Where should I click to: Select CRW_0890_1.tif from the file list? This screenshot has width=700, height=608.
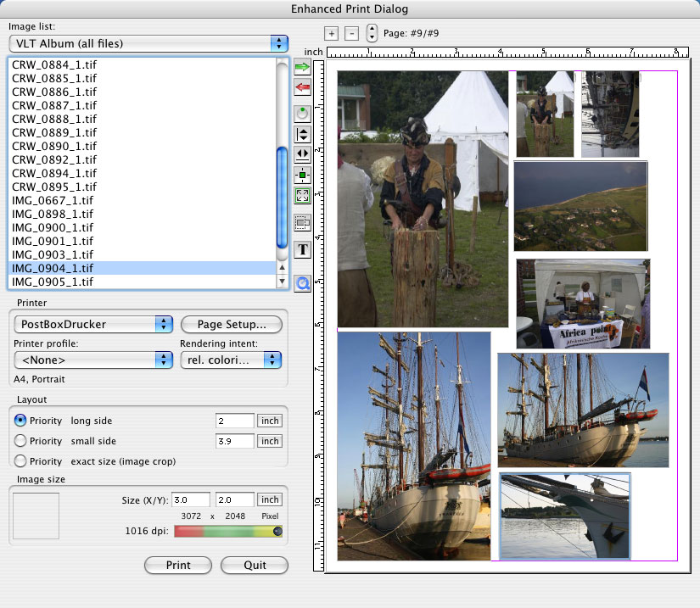54,146
